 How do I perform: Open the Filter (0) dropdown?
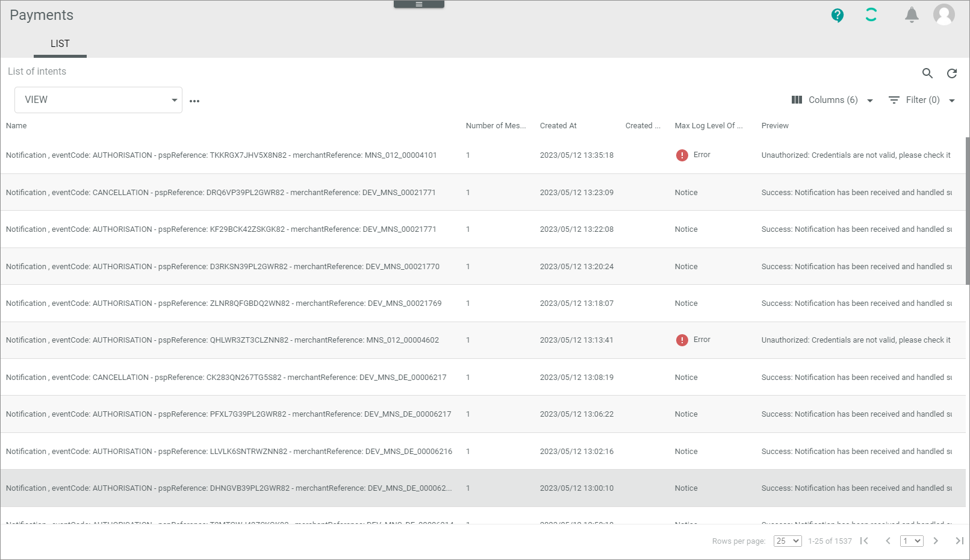click(x=922, y=100)
